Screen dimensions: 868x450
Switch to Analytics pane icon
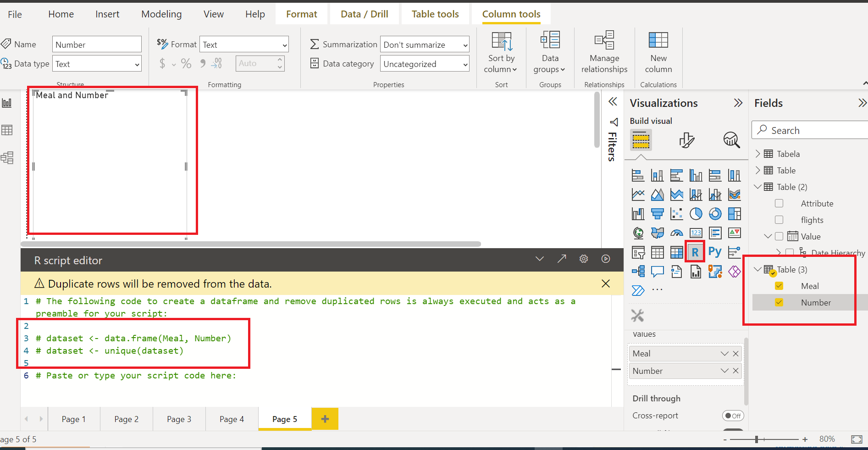731,140
